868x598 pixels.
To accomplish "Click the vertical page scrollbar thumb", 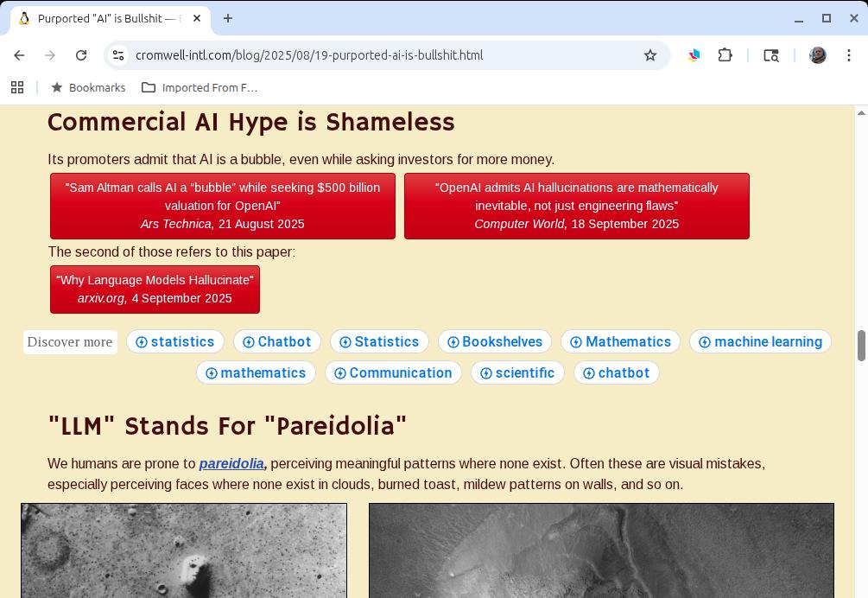I will pos(860,346).
